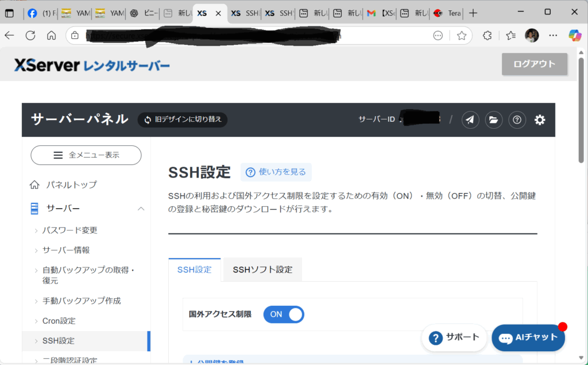Image resolution: width=588 pixels, height=365 pixels.
Task: Open the file manager folder icon
Action: [x=493, y=120]
